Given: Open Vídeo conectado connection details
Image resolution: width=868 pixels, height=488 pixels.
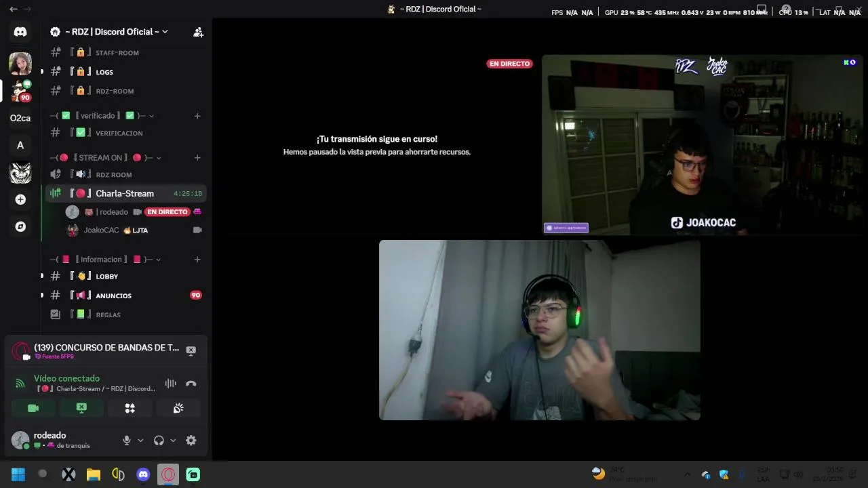Looking at the screenshot, I should (x=66, y=378).
